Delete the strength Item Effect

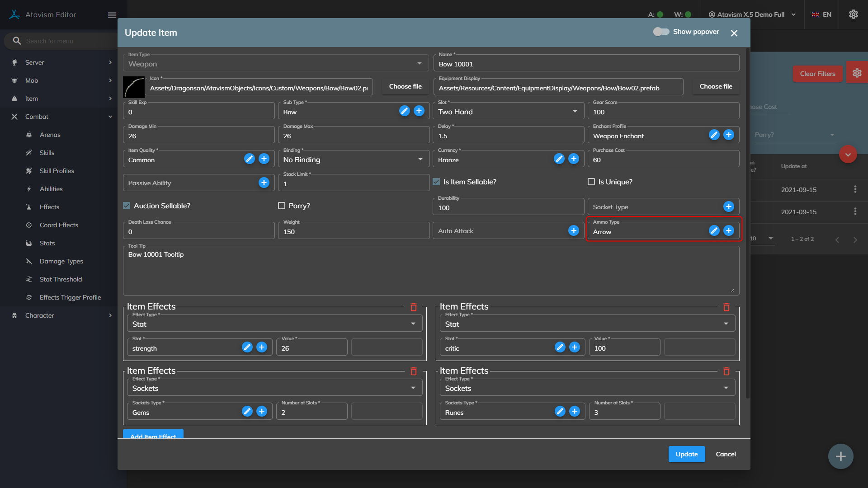(x=413, y=307)
